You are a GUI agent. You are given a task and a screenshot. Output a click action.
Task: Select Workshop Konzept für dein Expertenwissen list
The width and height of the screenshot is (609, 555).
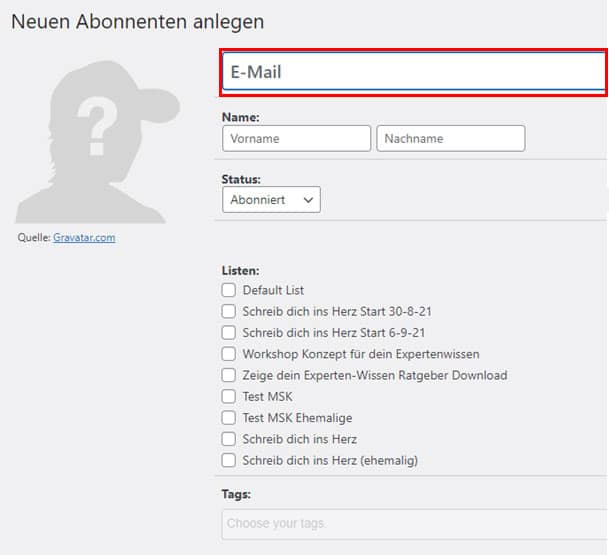pos(229,354)
